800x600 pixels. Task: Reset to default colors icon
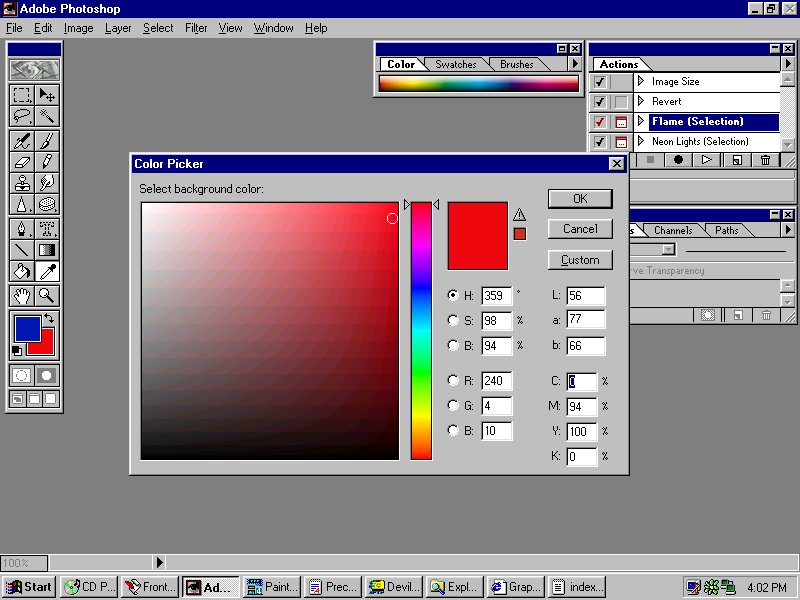click(x=17, y=351)
